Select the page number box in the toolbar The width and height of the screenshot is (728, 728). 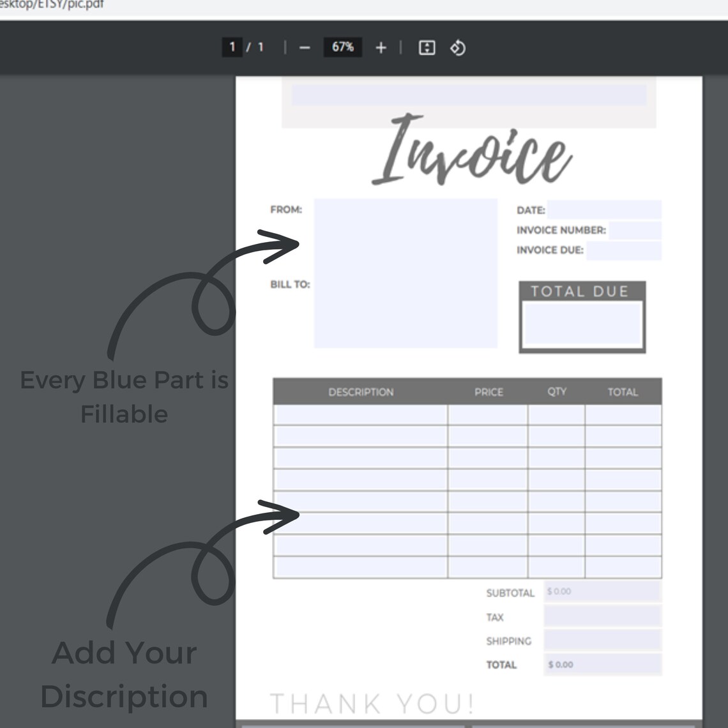(232, 47)
